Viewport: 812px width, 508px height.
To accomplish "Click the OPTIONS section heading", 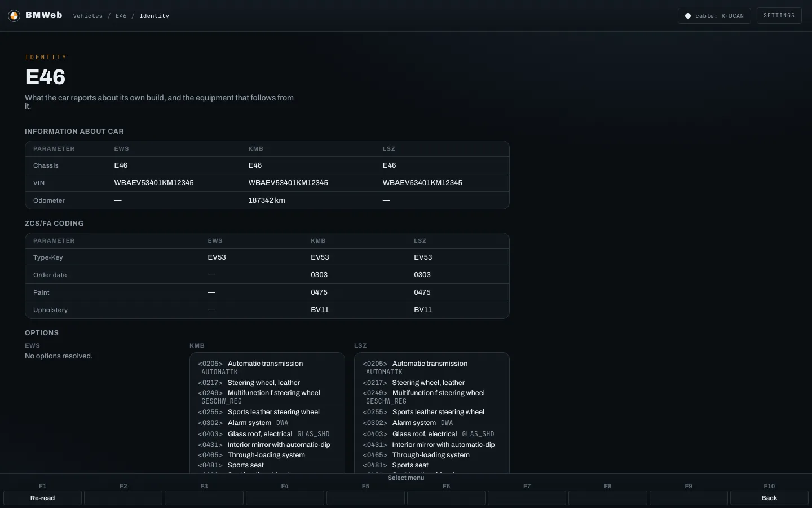I will tap(42, 333).
